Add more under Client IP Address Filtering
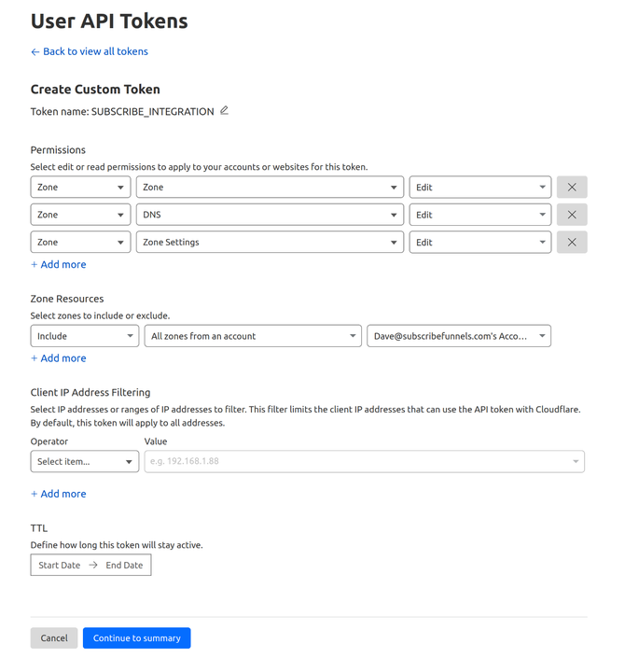The height and width of the screenshot is (672, 625). tap(58, 494)
